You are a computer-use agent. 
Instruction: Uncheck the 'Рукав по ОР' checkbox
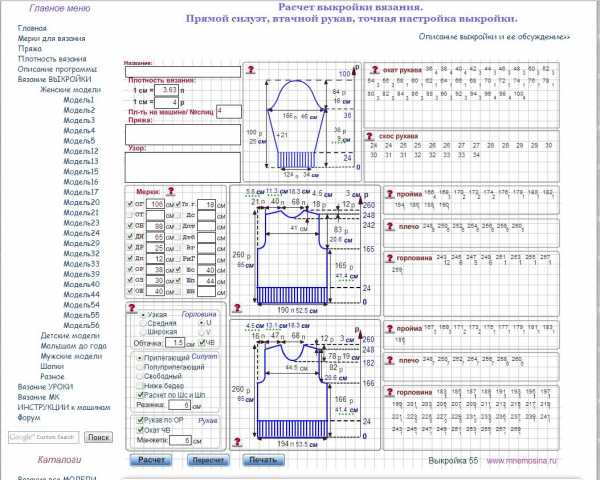[139, 420]
